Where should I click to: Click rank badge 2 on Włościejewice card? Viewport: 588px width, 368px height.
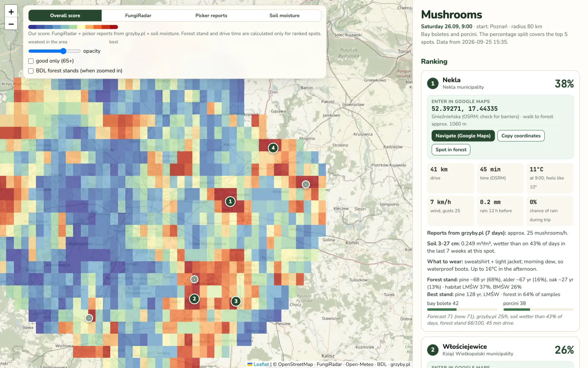pyautogui.click(x=433, y=350)
